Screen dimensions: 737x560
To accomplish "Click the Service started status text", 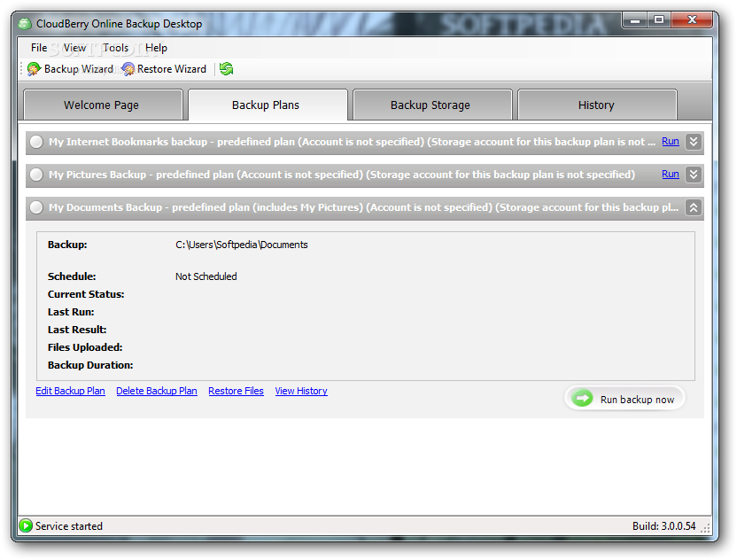I will pyautogui.click(x=68, y=526).
